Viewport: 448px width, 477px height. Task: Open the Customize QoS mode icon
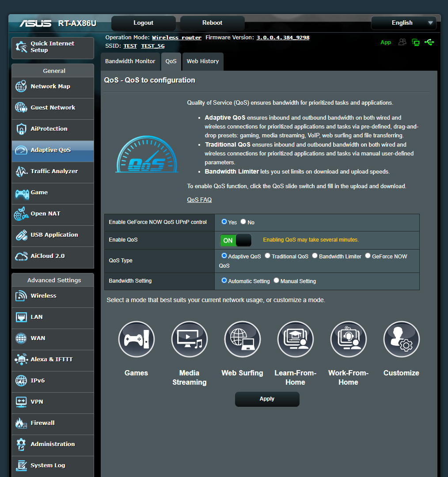point(401,339)
